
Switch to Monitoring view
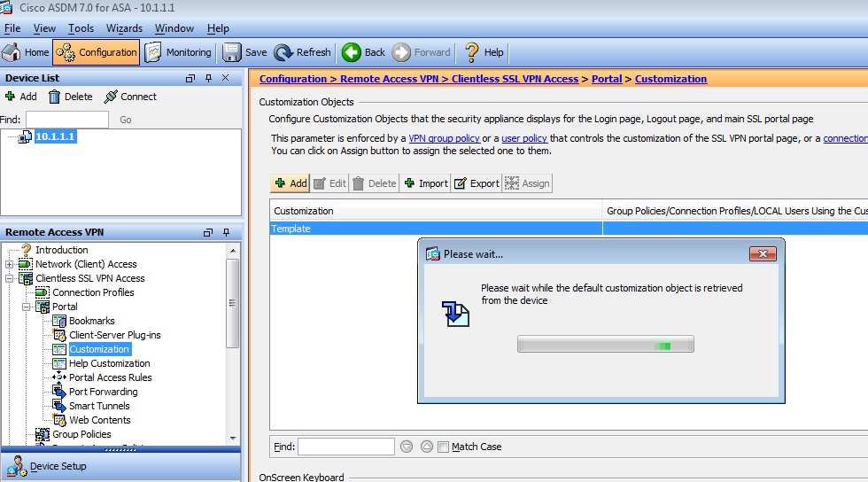point(178,52)
